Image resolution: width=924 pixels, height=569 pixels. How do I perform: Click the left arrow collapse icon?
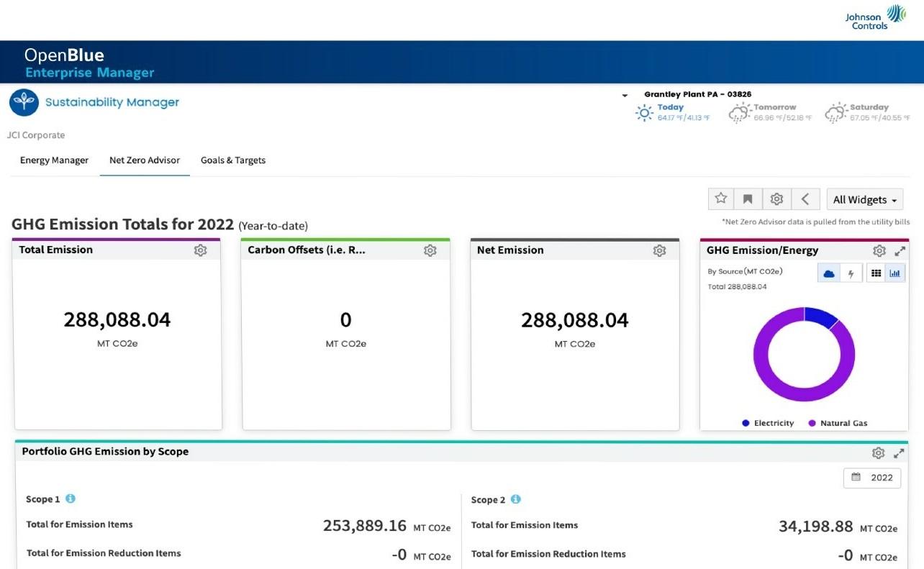pos(805,199)
